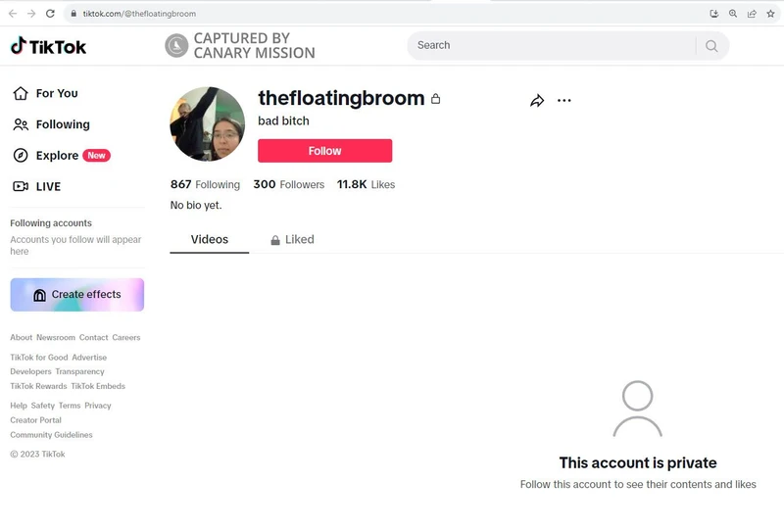Follow thefloatingbroom account
This screenshot has width=784, height=532.
click(325, 151)
